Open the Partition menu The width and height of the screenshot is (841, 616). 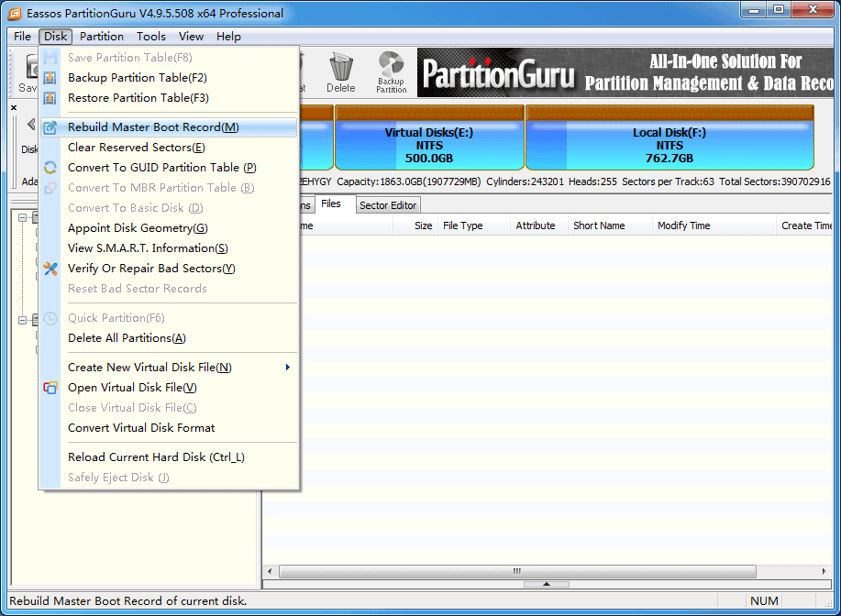102,37
